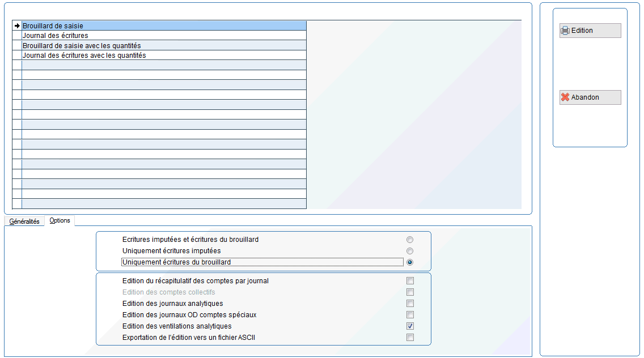Select 'Uniquement écritures imputées' radio button

point(410,251)
